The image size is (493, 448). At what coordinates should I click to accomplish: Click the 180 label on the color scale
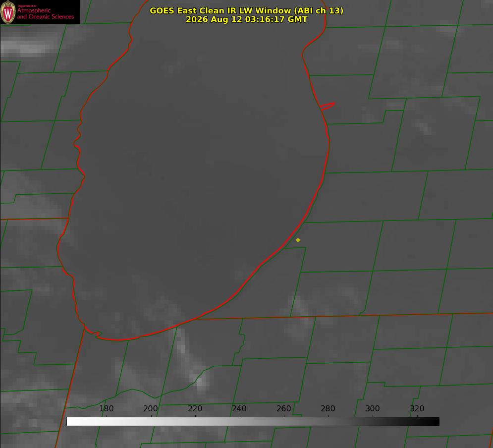click(x=106, y=408)
